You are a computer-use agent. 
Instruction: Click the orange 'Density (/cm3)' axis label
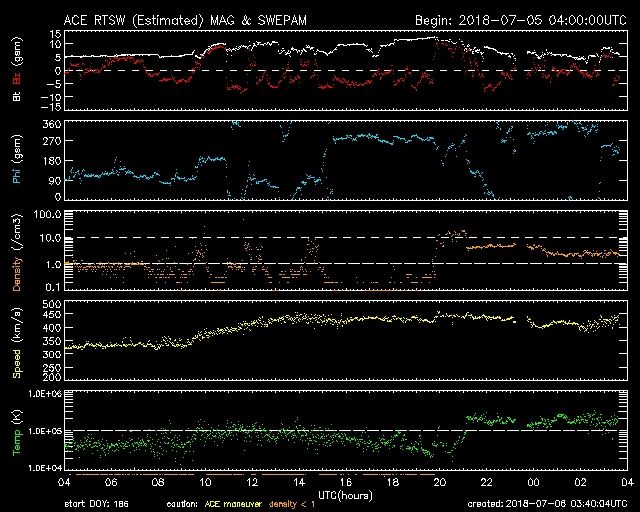coord(17,252)
